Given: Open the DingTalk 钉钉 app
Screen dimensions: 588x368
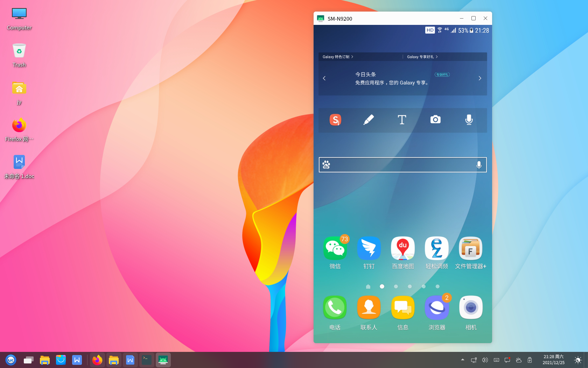Looking at the screenshot, I should (x=369, y=248).
